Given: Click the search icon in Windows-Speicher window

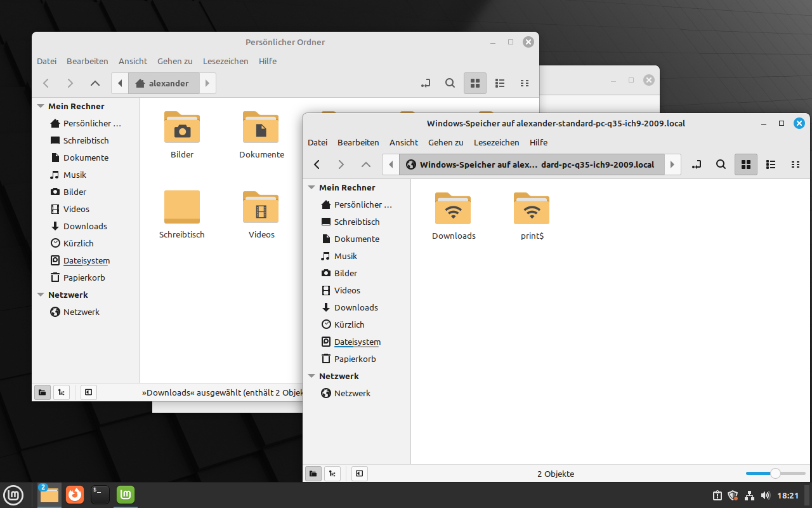Looking at the screenshot, I should 721,164.
